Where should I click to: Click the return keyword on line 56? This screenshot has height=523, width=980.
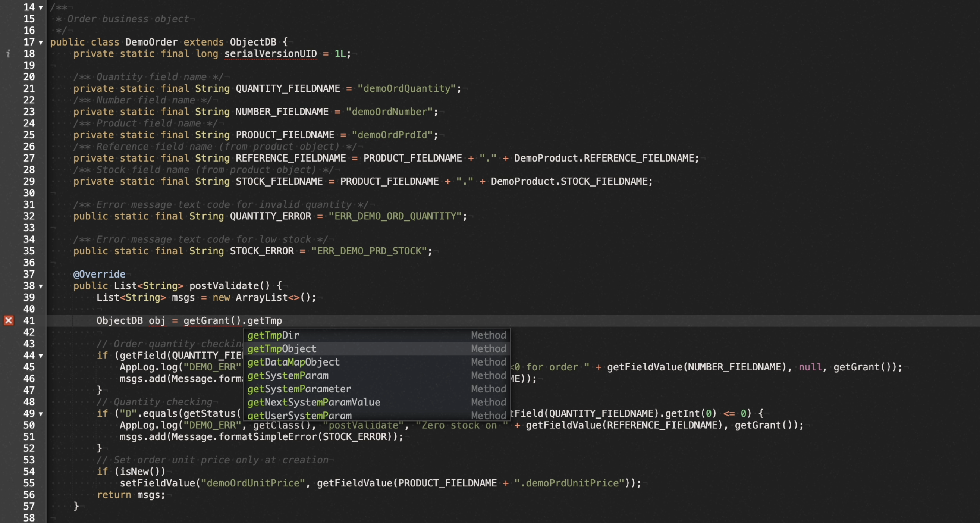[x=114, y=495]
